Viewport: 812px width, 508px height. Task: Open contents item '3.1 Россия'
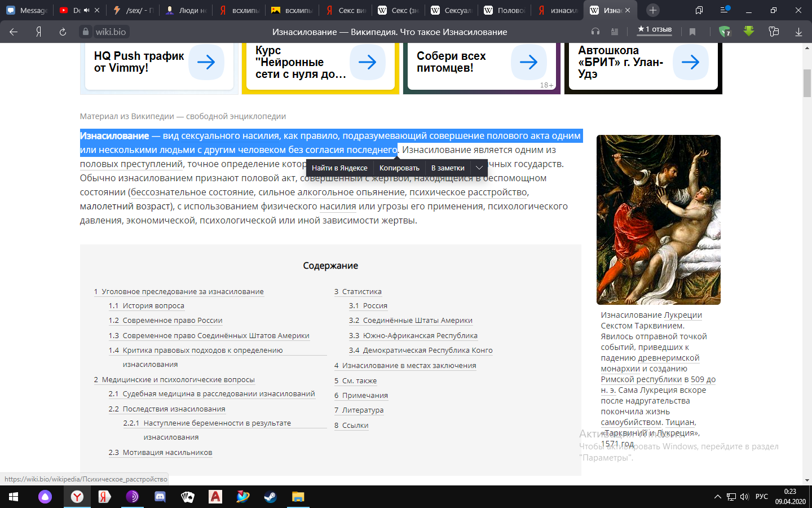(x=368, y=306)
